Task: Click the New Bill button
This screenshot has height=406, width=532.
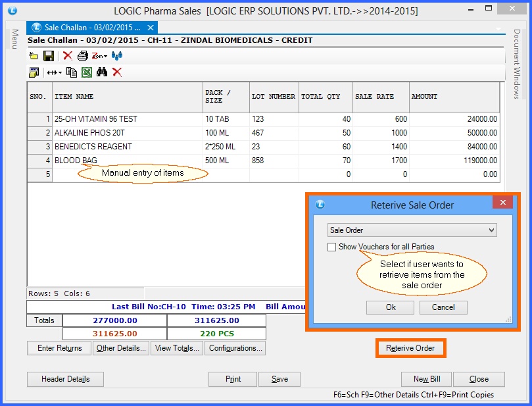Action: click(427, 379)
